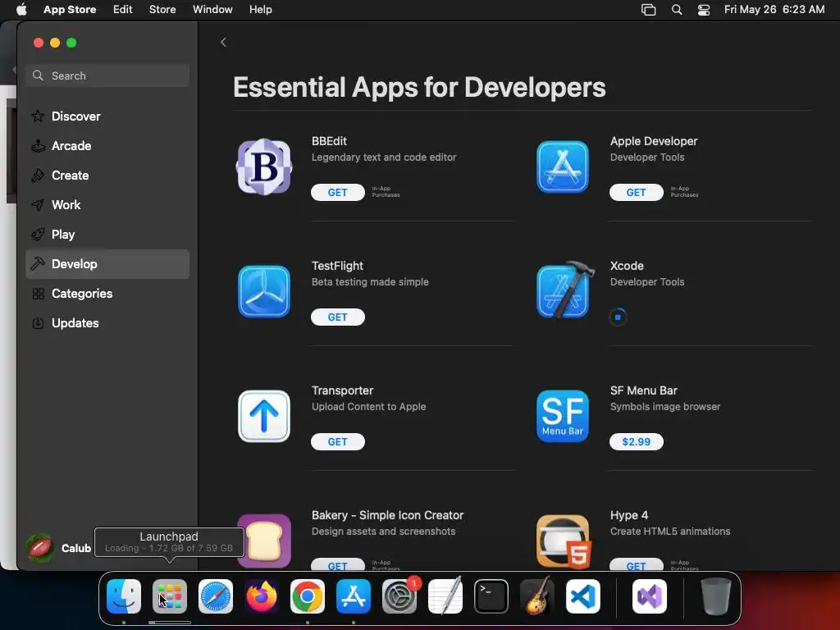840x630 pixels.
Task: Go to Discover in the sidebar
Action: coord(107,116)
